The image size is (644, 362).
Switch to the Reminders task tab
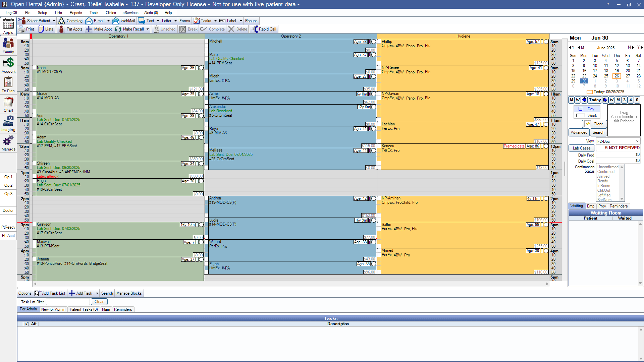pos(123,309)
